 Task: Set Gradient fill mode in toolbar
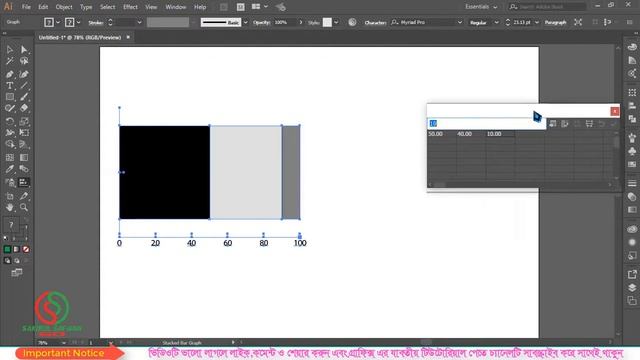pyautogui.click(x=16, y=249)
